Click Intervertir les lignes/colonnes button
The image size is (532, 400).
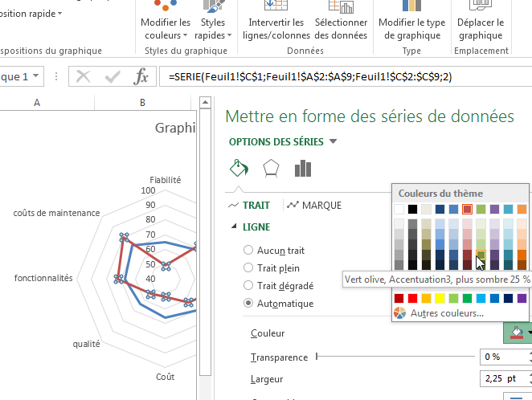tap(276, 28)
